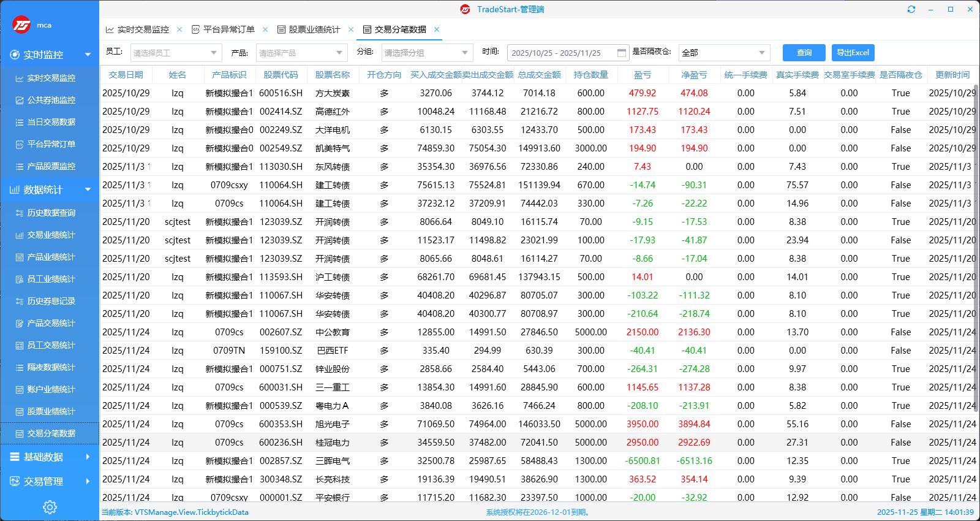Open 平台异常订单 in sidebar
Image resolution: width=980 pixels, height=521 pixels.
50,144
